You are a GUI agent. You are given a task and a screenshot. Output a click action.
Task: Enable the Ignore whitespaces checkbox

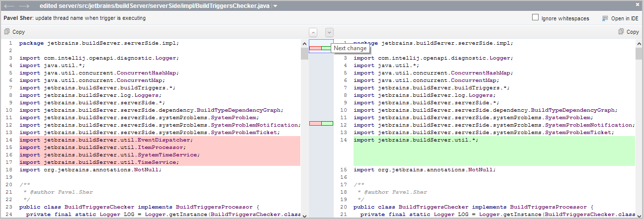(x=536, y=18)
